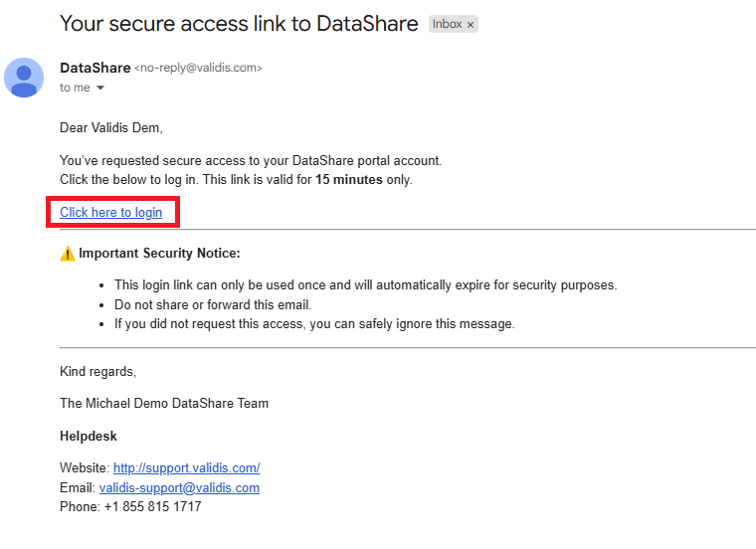Open the "Click here to login" link
The image size is (756, 549).
point(110,212)
